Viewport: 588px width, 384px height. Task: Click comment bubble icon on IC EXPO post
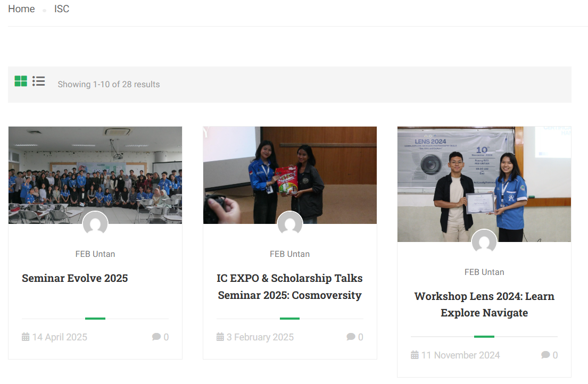tap(351, 337)
